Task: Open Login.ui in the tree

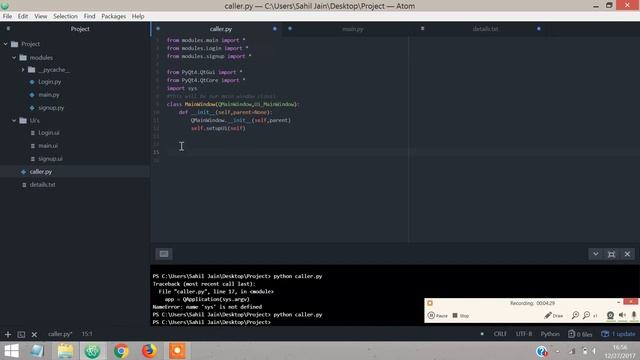Action: [49, 133]
